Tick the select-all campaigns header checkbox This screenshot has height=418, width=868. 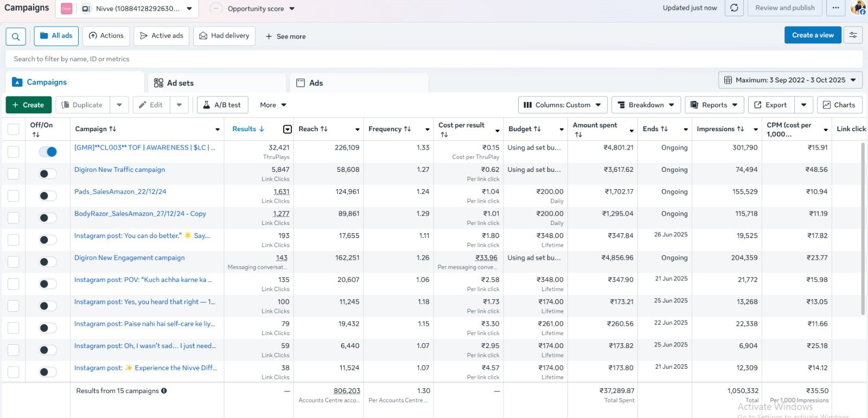point(14,129)
